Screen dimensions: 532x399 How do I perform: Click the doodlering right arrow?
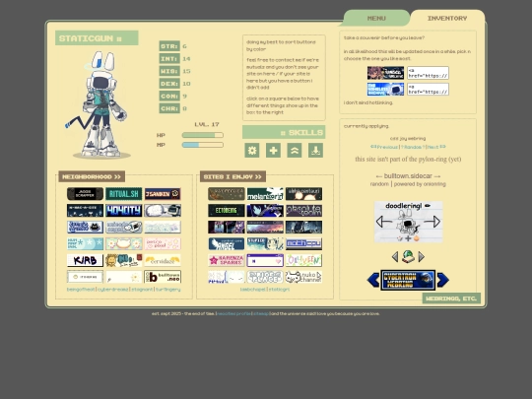pos(432,222)
